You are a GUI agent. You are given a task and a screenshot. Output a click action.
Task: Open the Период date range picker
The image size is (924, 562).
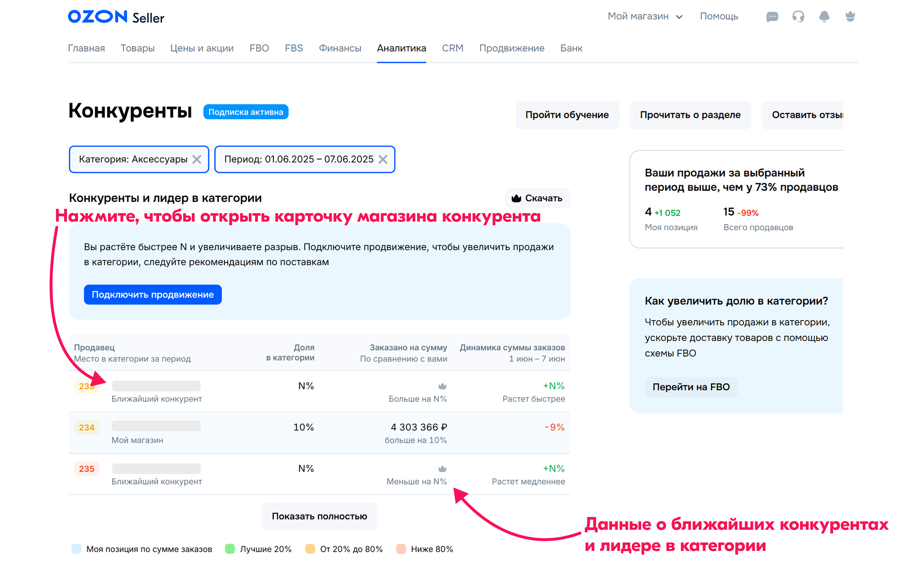299,160
